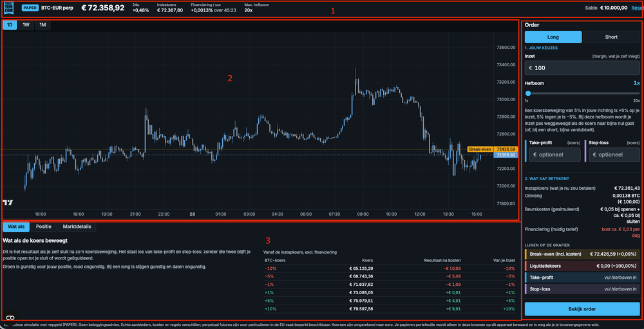Click the € 79.597,58 price cell

(x=361, y=308)
